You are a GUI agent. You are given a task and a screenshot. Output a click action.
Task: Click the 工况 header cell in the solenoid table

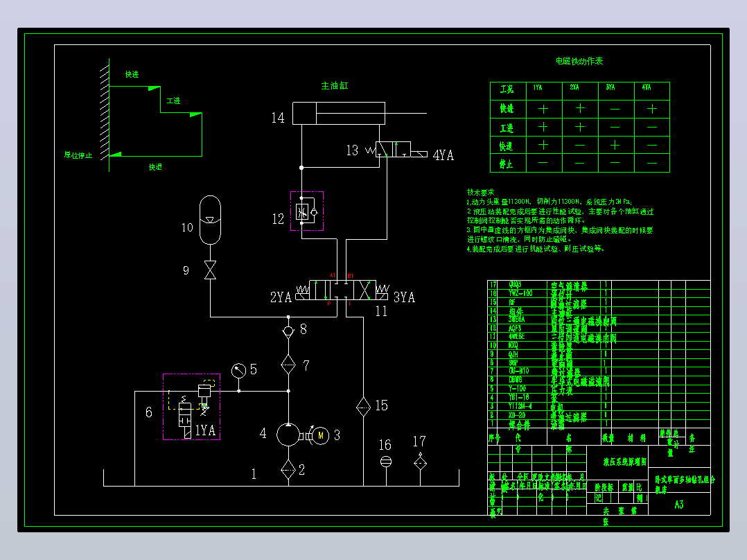point(507,89)
